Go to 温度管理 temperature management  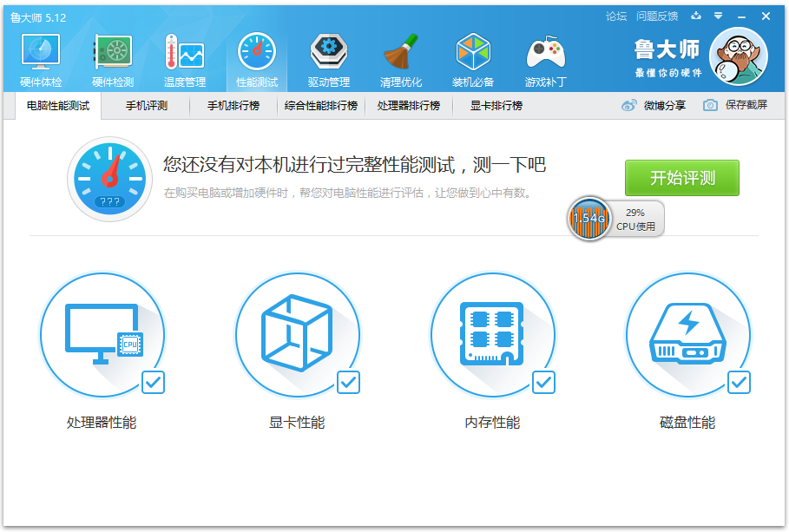point(185,61)
